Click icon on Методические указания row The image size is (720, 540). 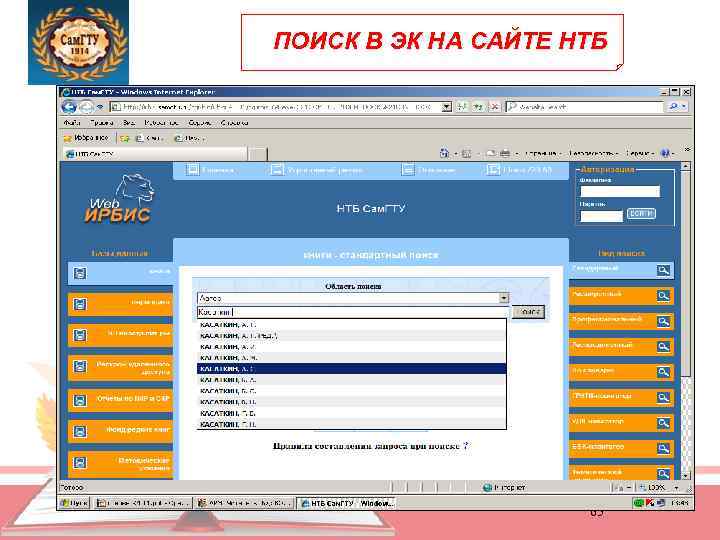point(80,463)
